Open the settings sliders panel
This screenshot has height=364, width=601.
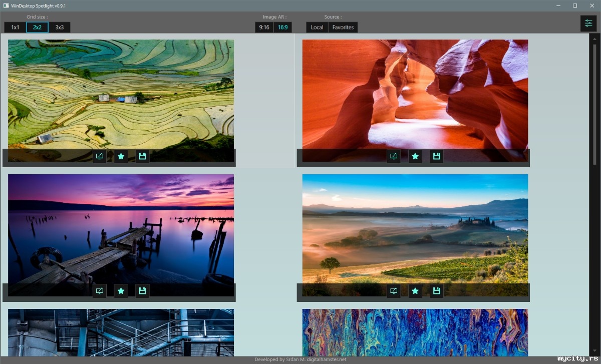pyautogui.click(x=588, y=24)
